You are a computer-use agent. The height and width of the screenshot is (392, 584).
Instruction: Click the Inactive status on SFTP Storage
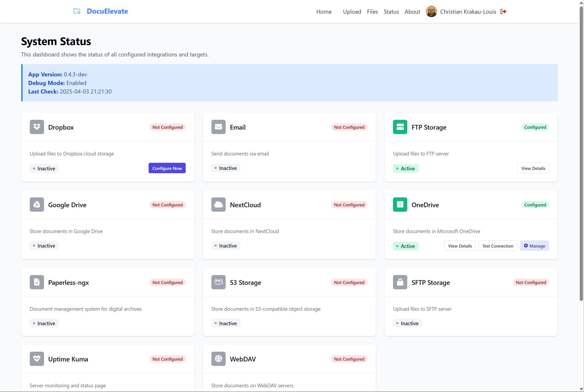[x=407, y=323]
